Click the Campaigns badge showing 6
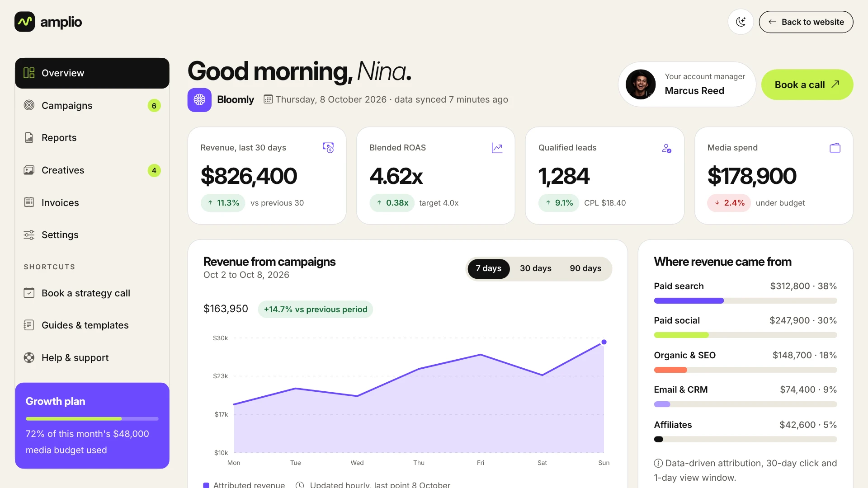The image size is (868, 488). (154, 106)
